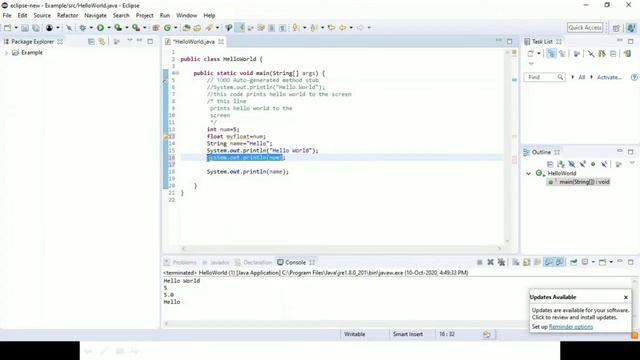Open the Coverage launch dropdown arrow
Screen dimensions: 640x360
(127, 28)
